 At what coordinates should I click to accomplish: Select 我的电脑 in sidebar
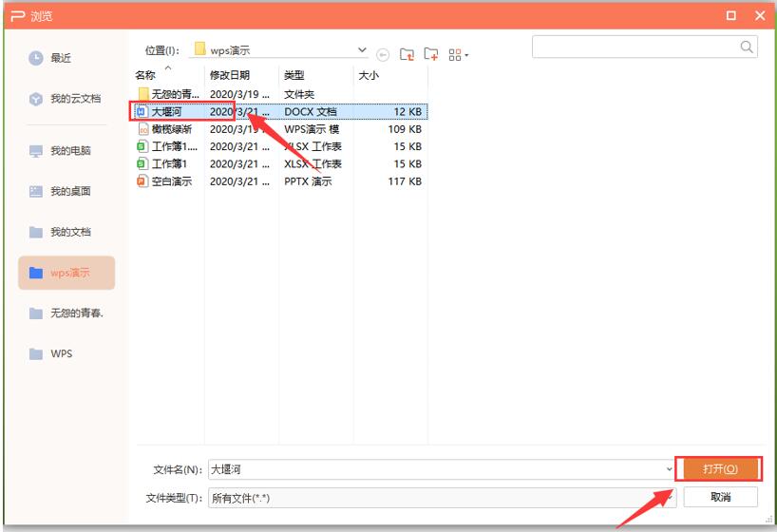tap(60, 151)
